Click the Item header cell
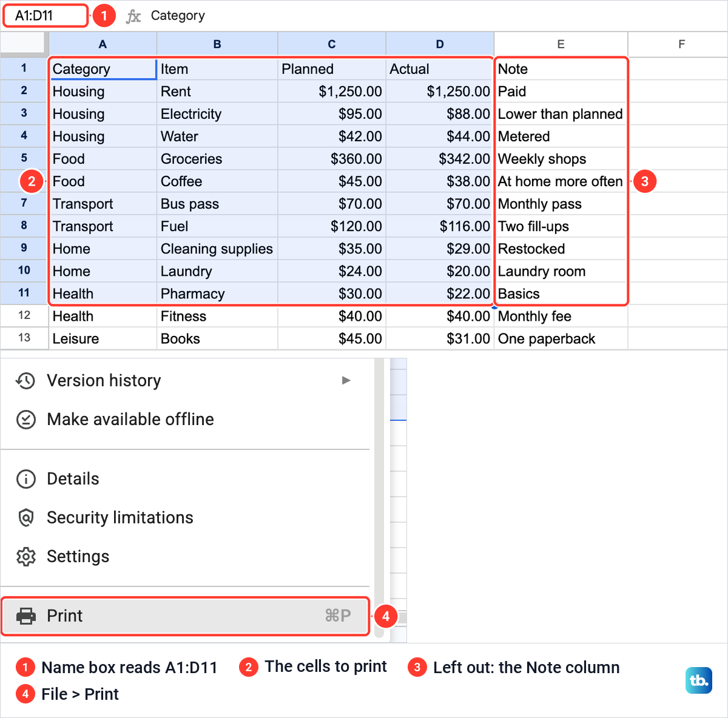The width and height of the screenshot is (728, 718). (x=217, y=69)
